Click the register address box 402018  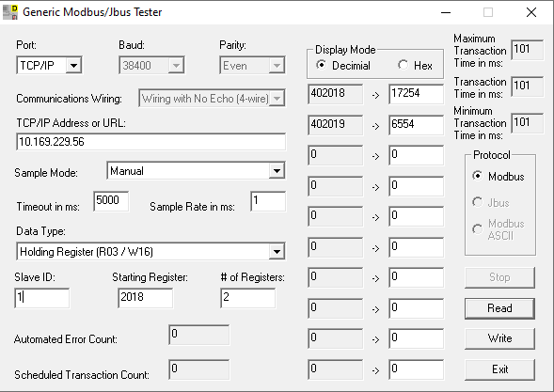335,94
